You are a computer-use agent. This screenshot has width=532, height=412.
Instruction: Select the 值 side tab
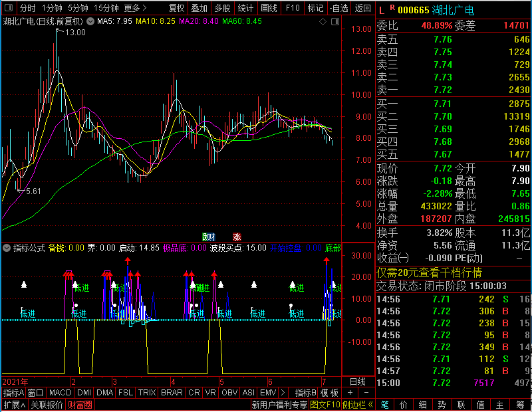[x=480, y=405]
